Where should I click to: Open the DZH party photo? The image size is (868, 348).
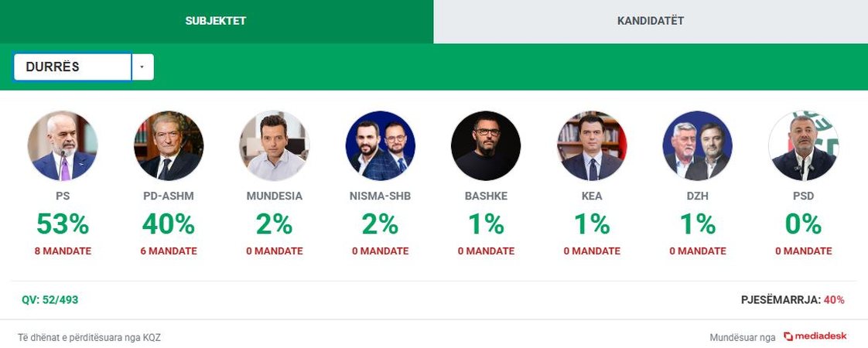(698, 145)
